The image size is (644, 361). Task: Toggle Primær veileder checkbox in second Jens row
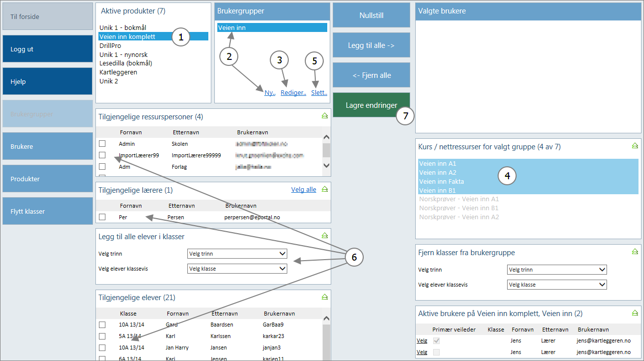click(438, 352)
